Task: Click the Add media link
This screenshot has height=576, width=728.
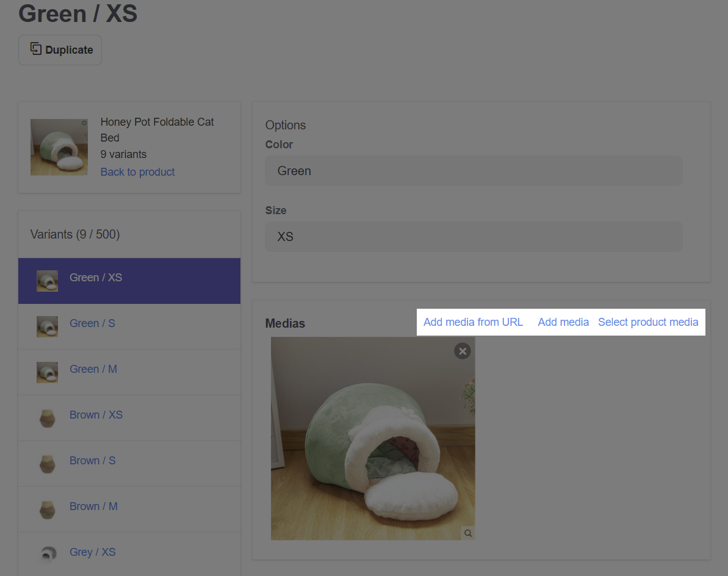Action: tap(563, 322)
